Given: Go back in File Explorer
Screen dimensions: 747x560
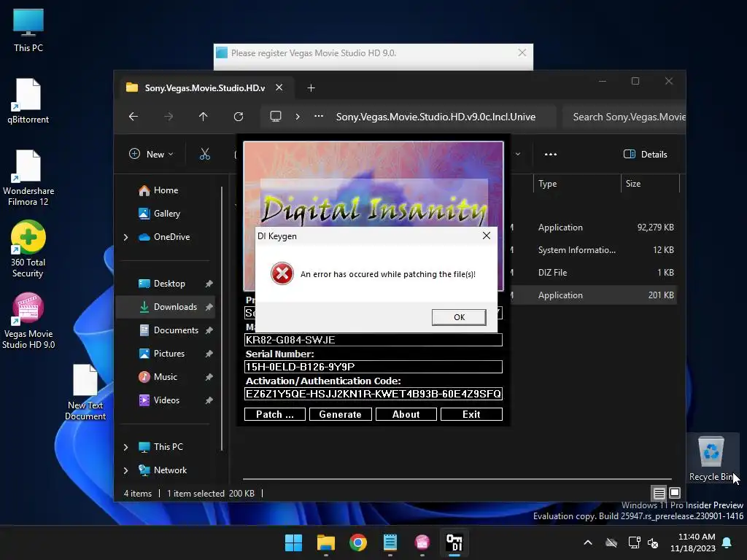Looking at the screenshot, I should point(133,117).
